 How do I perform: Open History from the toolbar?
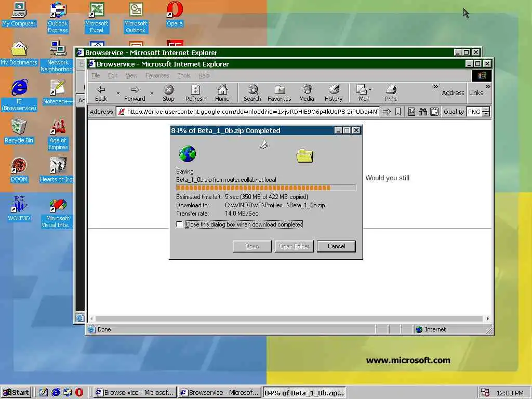point(334,94)
